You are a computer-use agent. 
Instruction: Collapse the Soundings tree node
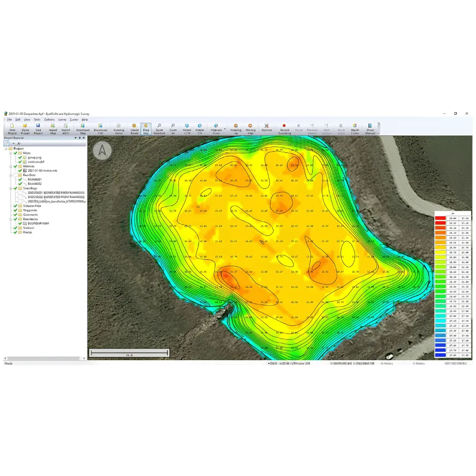(11, 188)
